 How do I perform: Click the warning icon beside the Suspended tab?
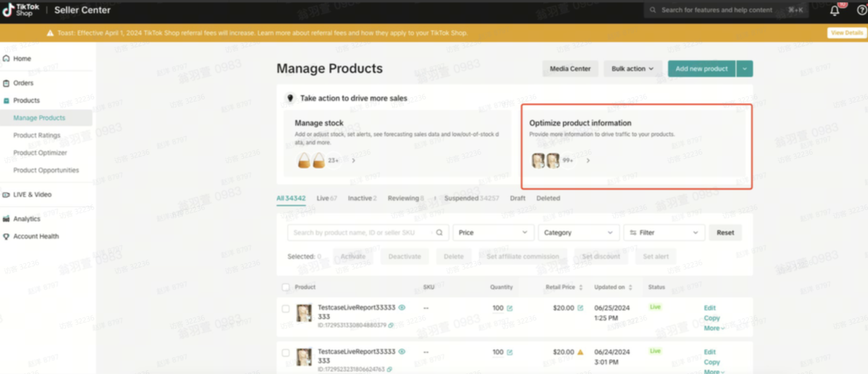point(435,198)
